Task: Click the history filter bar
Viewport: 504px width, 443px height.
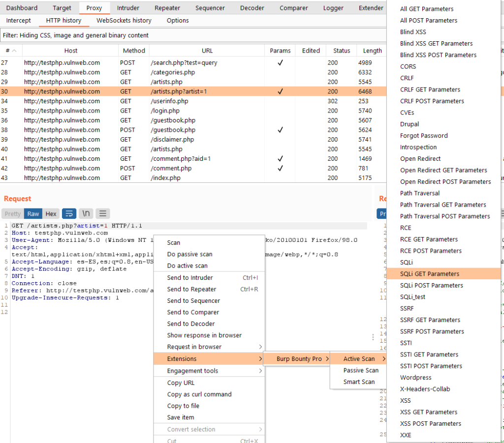Action: tap(192, 35)
